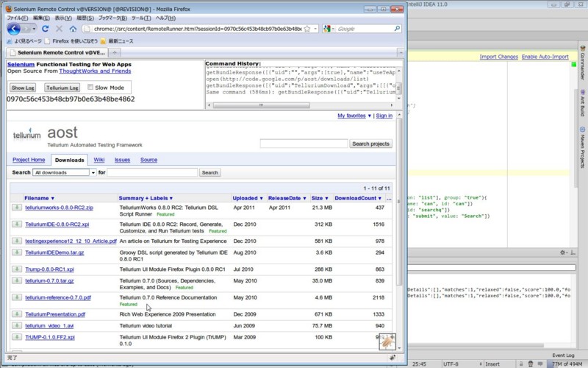Download arrow icon for testingexperience12_12_10_Article.pdf
The image size is (588, 368).
(16, 241)
